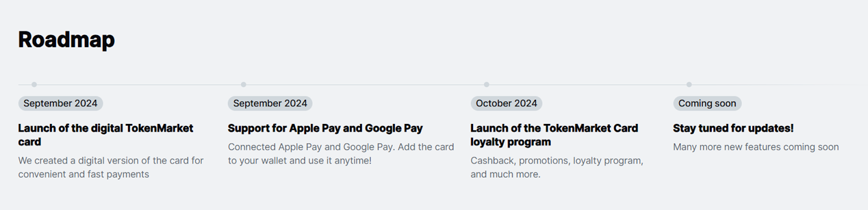Click timeline line between October and Coming soon dots

588,84
